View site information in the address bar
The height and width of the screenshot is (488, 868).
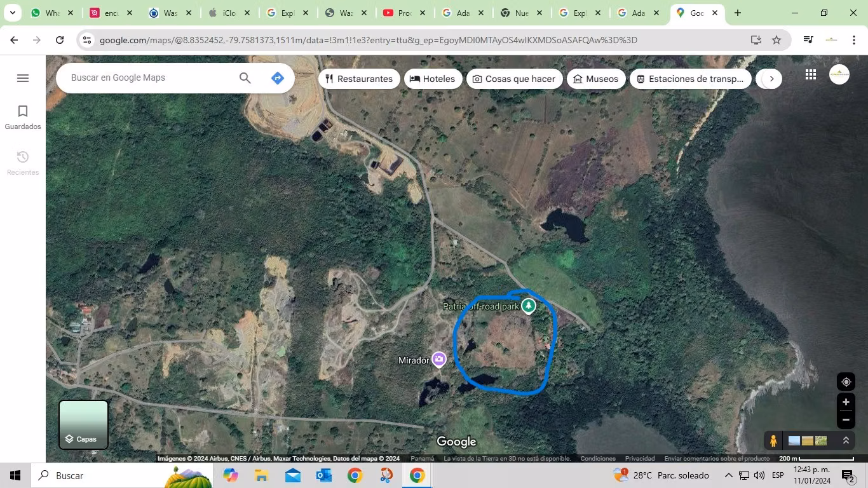click(87, 40)
